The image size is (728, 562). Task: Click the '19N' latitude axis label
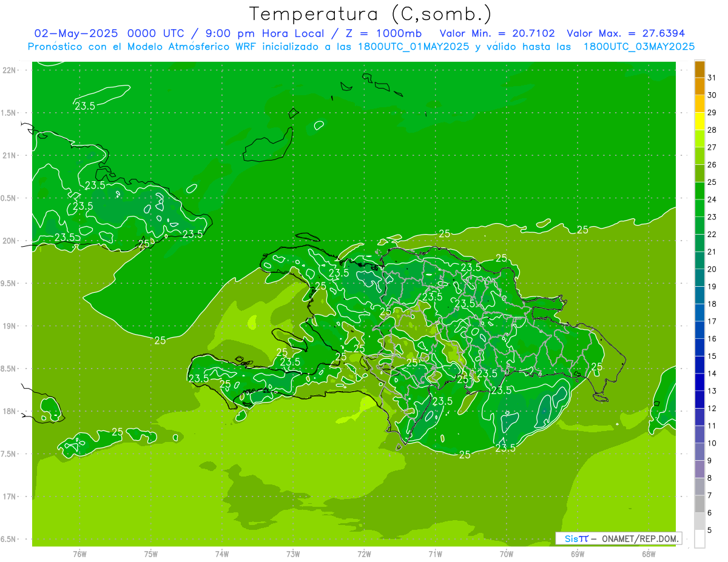pos(9,326)
